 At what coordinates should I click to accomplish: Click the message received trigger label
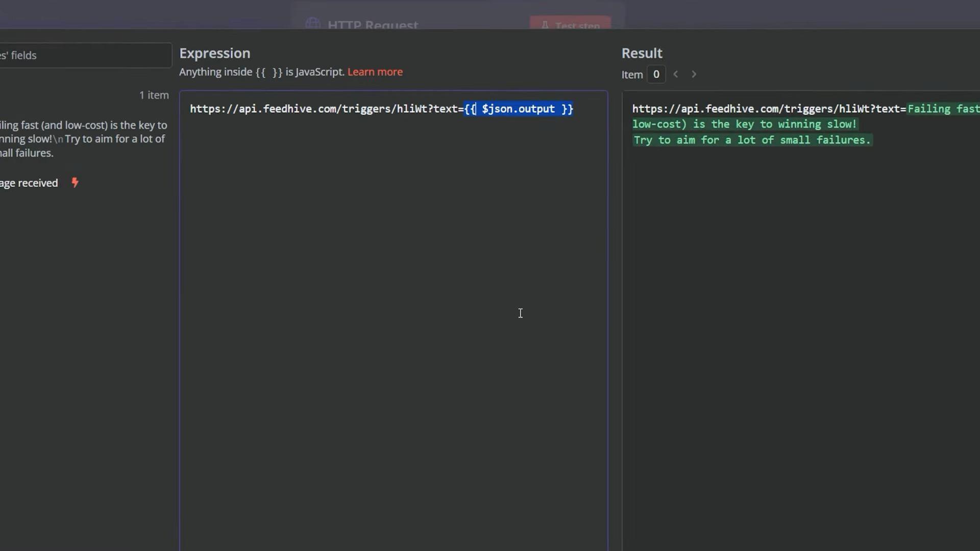click(29, 183)
